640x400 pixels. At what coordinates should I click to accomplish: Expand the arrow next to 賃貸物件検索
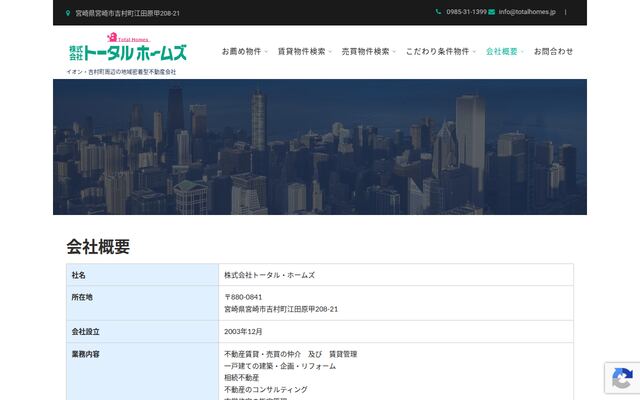point(330,52)
